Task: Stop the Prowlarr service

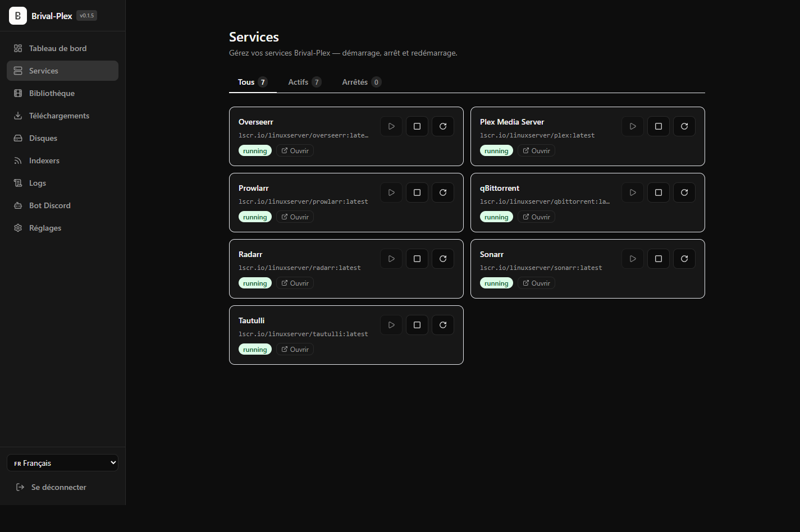Action: coord(417,192)
